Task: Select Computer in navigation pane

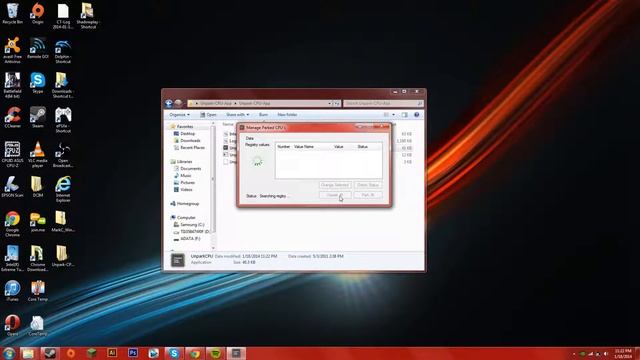Action: [186, 218]
